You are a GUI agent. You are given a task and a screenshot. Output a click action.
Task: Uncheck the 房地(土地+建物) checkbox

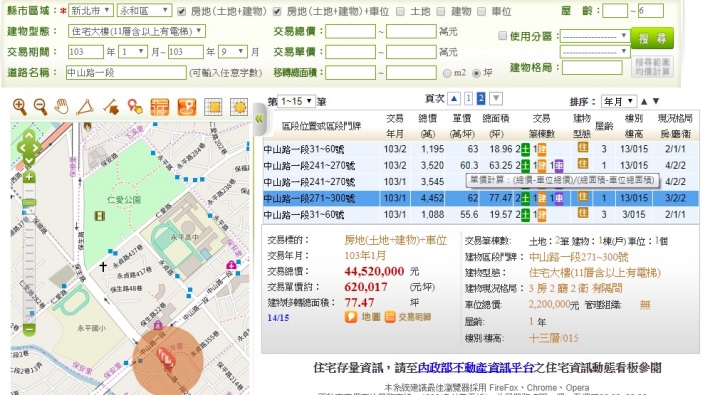point(182,11)
